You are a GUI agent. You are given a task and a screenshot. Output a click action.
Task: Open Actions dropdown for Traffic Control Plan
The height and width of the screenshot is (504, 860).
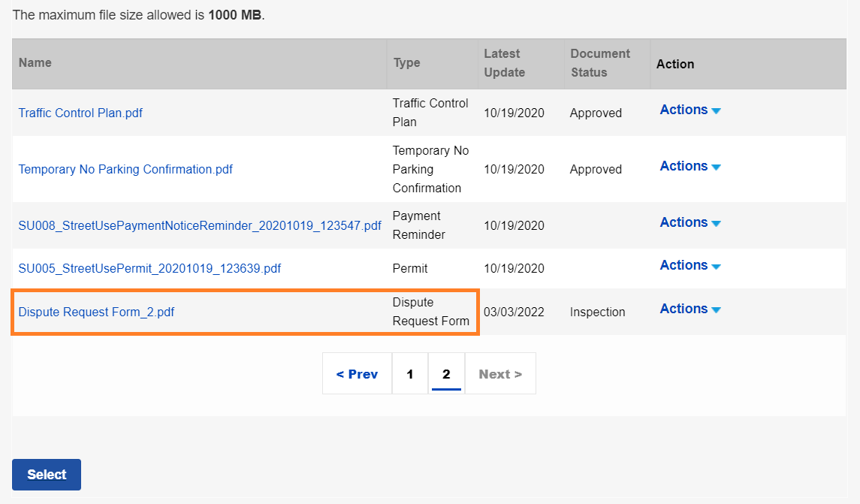[690, 110]
